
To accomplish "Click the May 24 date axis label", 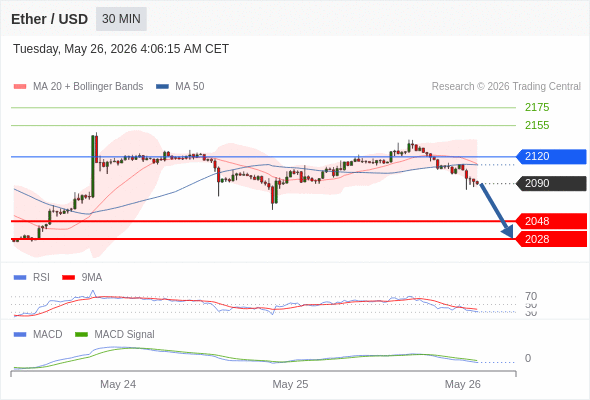I will 118,384.
